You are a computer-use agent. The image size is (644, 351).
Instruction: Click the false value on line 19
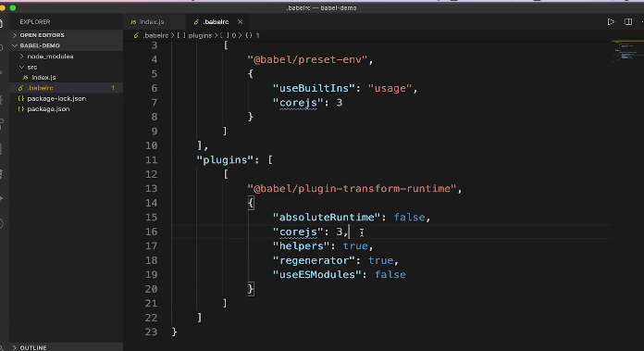(x=390, y=274)
